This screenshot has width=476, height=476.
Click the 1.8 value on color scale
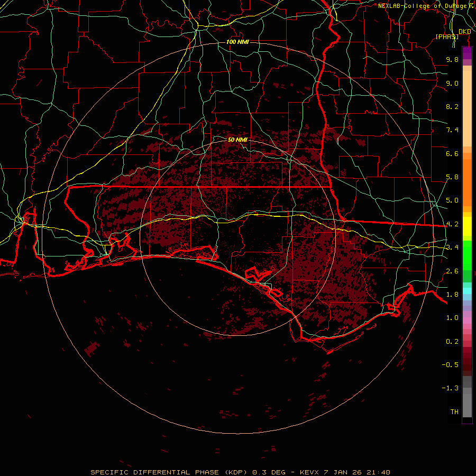(452, 295)
